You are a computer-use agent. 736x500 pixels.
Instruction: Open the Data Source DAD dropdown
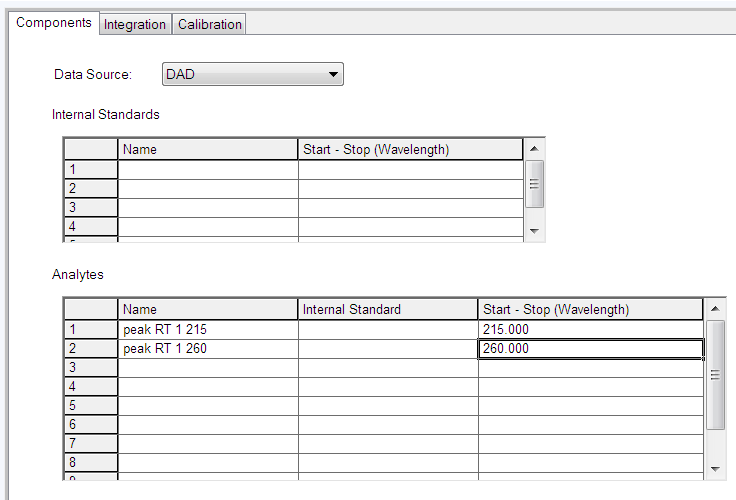click(252, 74)
